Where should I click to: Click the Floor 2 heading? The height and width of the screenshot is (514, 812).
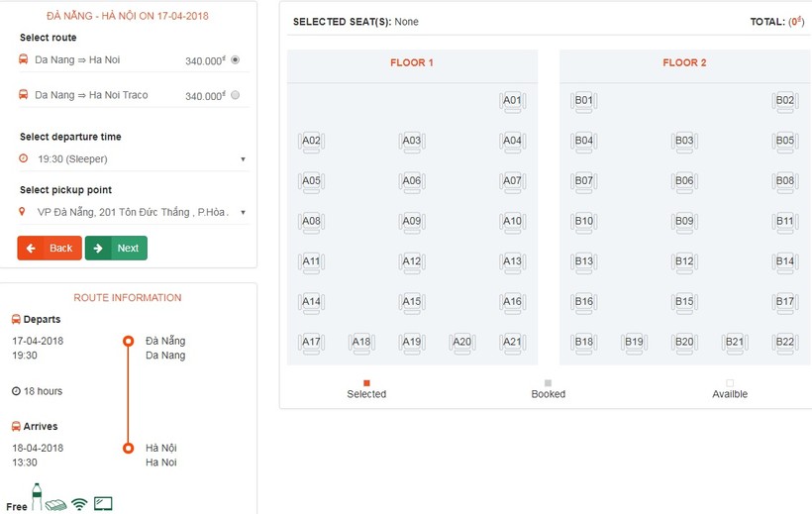point(684,63)
